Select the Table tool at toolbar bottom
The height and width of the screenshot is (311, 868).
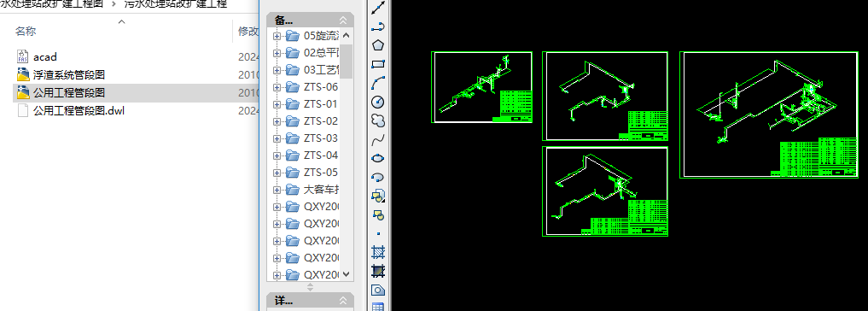click(x=378, y=307)
